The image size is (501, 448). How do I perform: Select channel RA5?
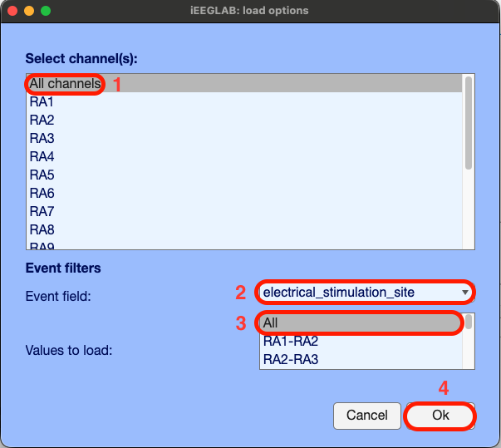(x=244, y=175)
